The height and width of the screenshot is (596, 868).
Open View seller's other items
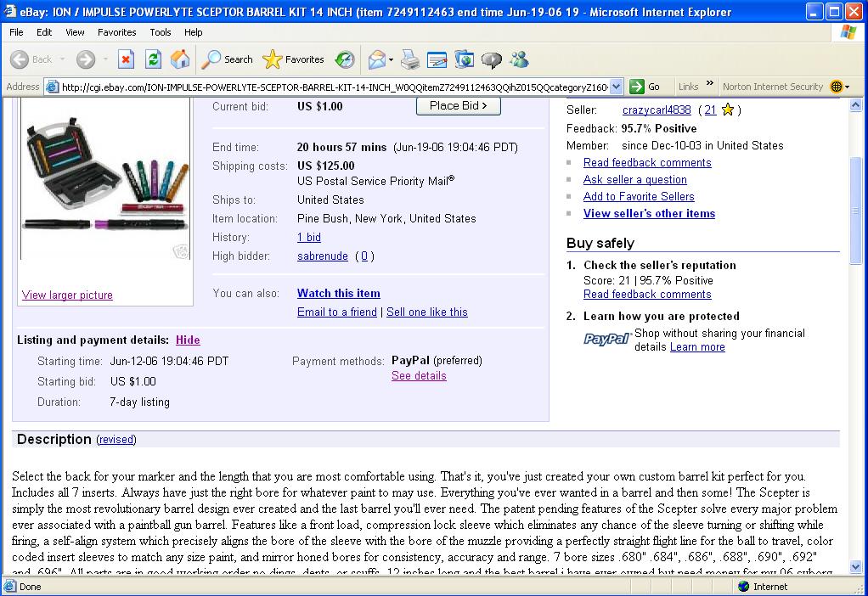pos(649,214)
